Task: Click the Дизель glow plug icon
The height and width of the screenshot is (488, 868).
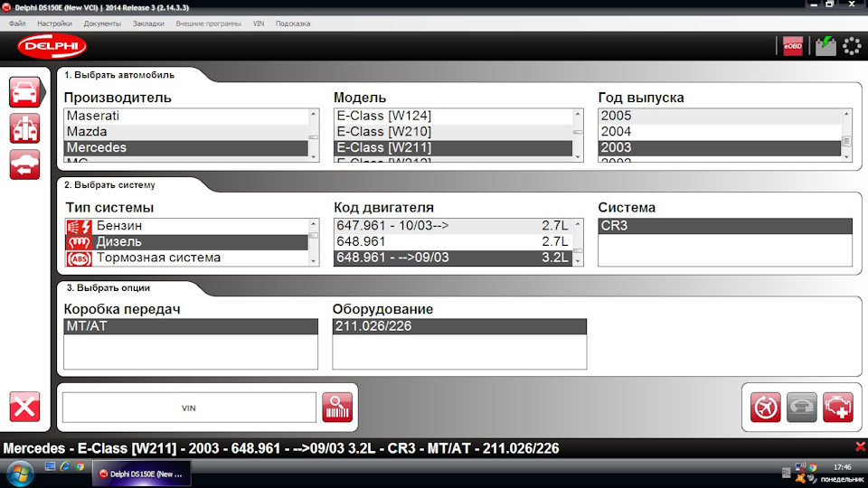Action: 80,242
